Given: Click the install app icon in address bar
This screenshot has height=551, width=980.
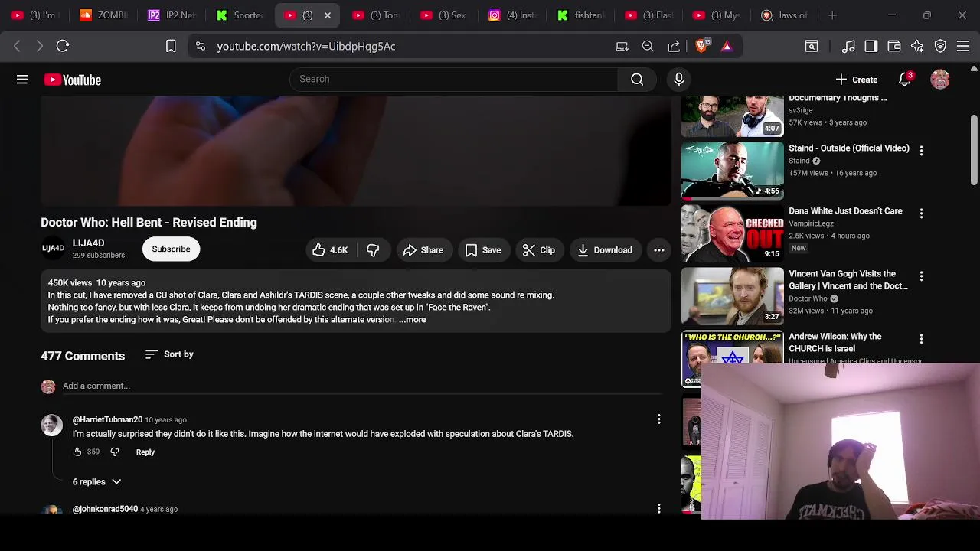Looking at the screenshot, I should point(622,46).
